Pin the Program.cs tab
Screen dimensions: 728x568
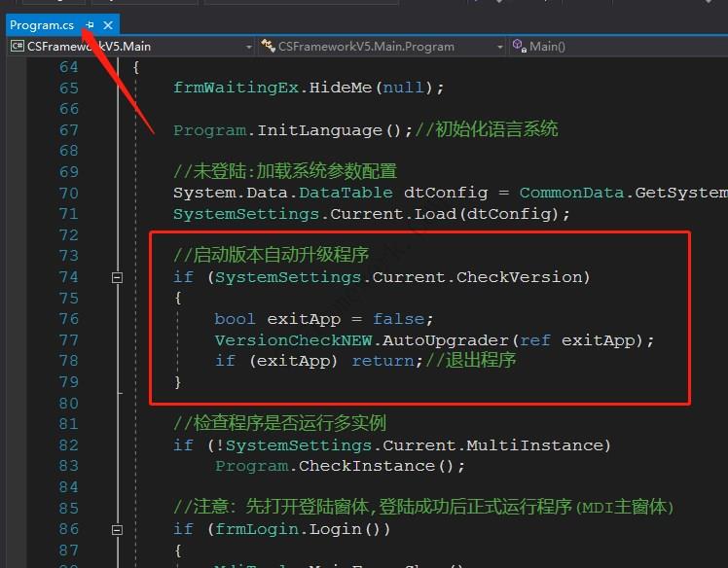click(x=91, y=25)
